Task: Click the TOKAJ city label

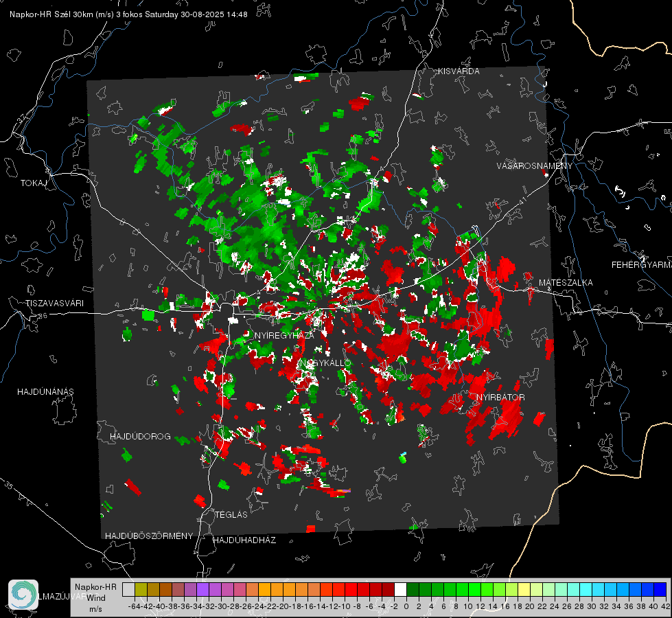Action: (x=34, y=183)
